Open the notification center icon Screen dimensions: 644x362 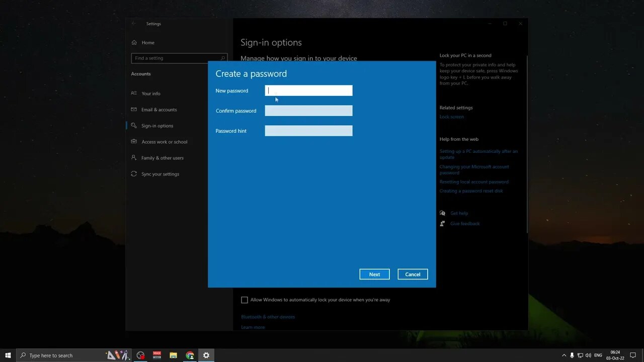(x=633, y=355)
